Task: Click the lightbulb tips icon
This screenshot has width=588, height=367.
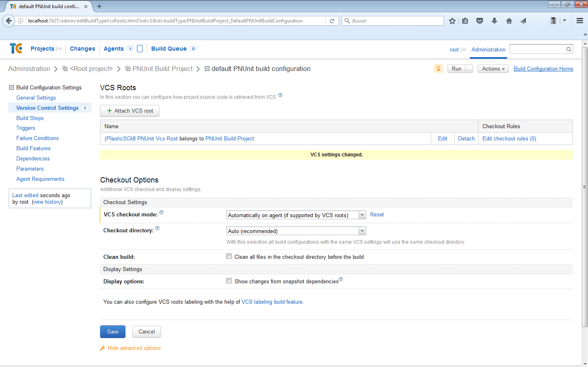Action: [x=438, y=69]
